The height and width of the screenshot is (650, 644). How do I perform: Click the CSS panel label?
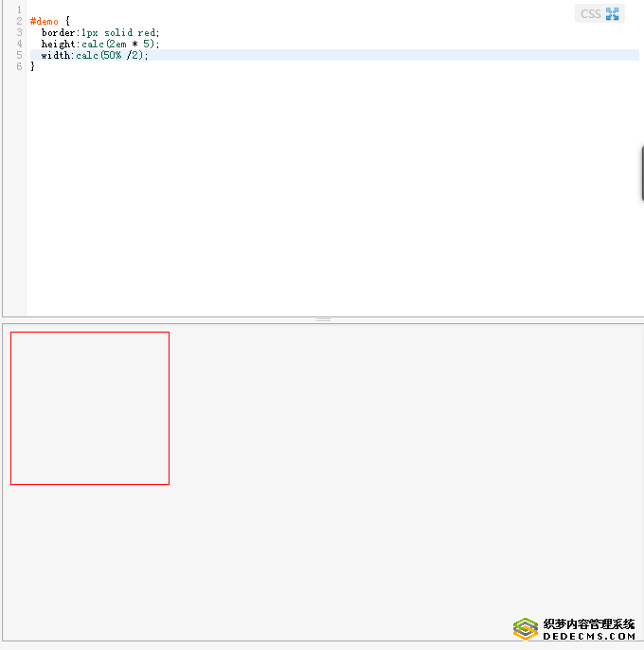tap(590, 13)
